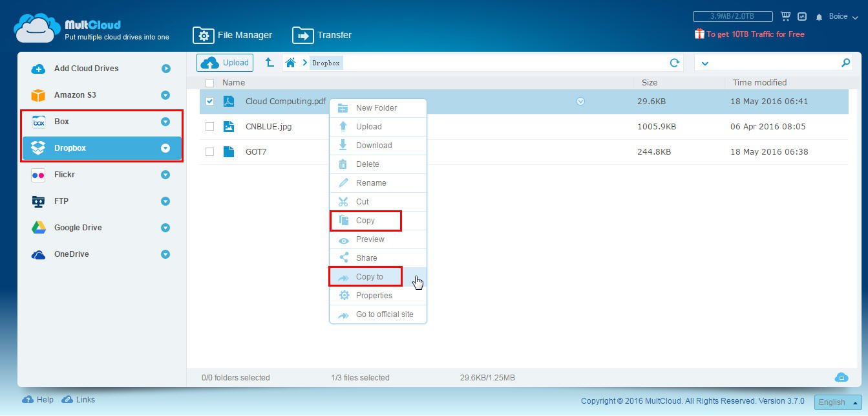Click the search input field

pyautogui.click(x=775, y=63)
